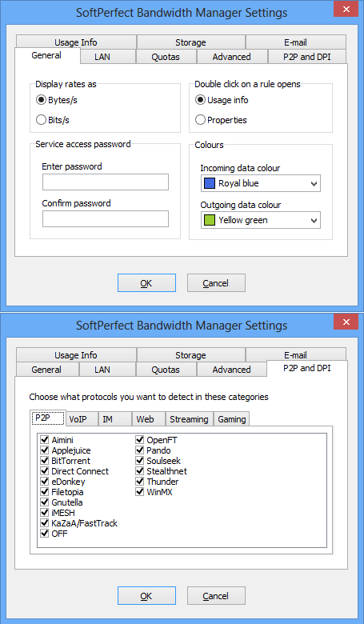Screen dimensions: 364x624
Task: Uncheck the KaZaA/FastTrack protocol
Action: [45, 523]
